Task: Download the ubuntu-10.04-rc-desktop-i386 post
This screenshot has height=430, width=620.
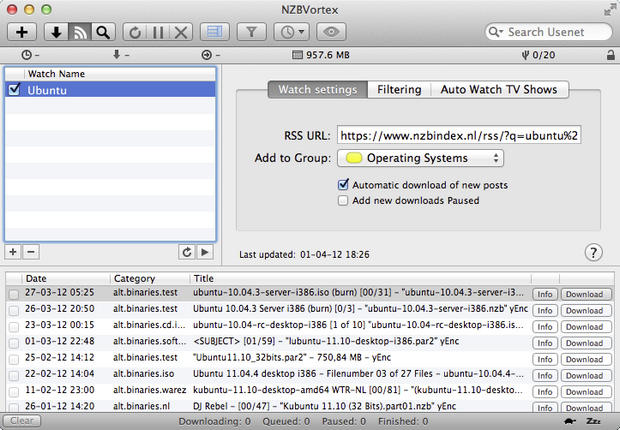Action: coord(584,327)
